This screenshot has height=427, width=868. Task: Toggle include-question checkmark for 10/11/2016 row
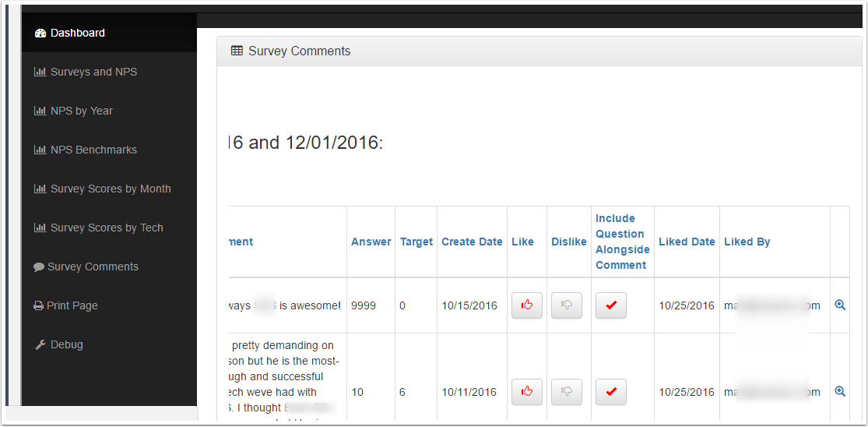(x=611, y=392)
